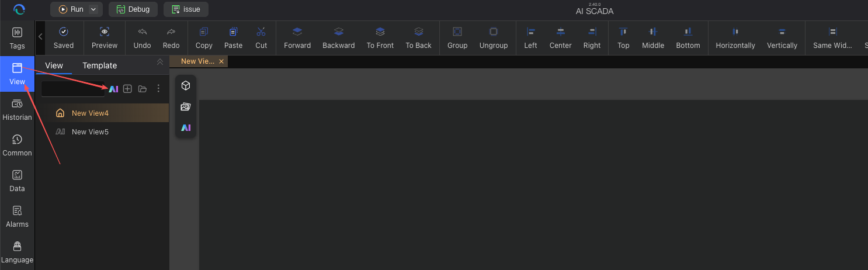Open the three-dot more options menu
Viewport: 868px width, 270px height.
158,89
